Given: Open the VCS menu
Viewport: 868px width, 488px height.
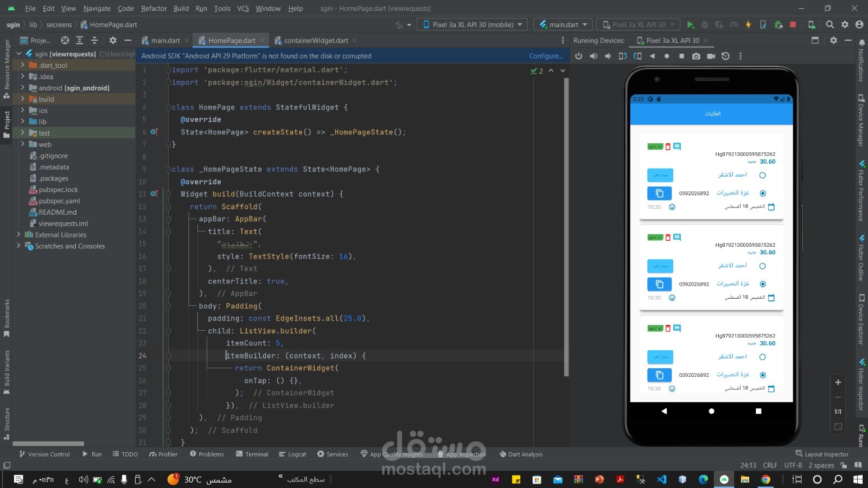Looking at the screenshot, I should coord(243,8).
